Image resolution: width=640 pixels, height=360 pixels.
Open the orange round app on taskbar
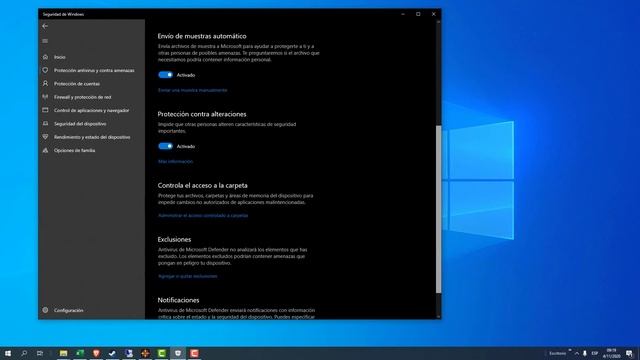coord(145,353)
